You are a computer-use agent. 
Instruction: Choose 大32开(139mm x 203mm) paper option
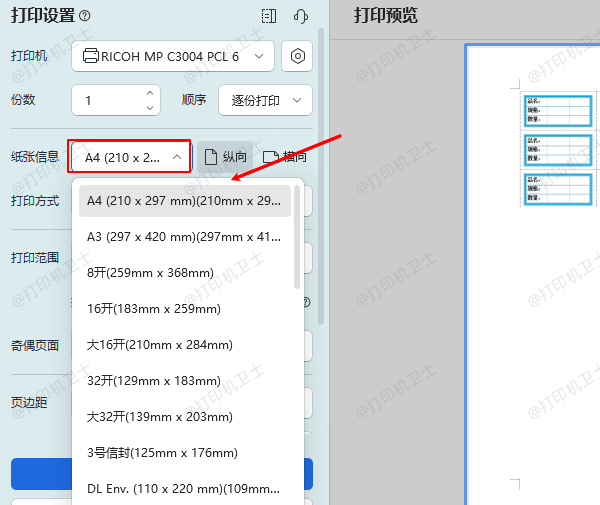pyautogui.click(x=185, y=417)
